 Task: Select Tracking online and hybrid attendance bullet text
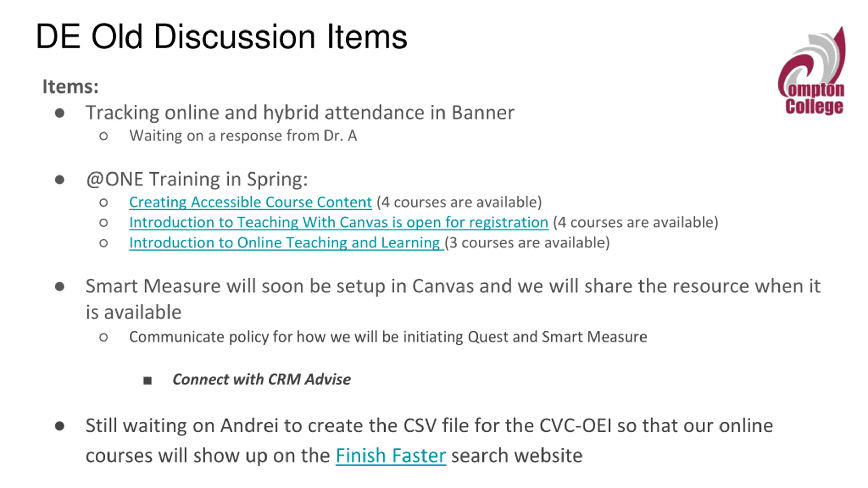pyautogui.click(x=300, y=113)
